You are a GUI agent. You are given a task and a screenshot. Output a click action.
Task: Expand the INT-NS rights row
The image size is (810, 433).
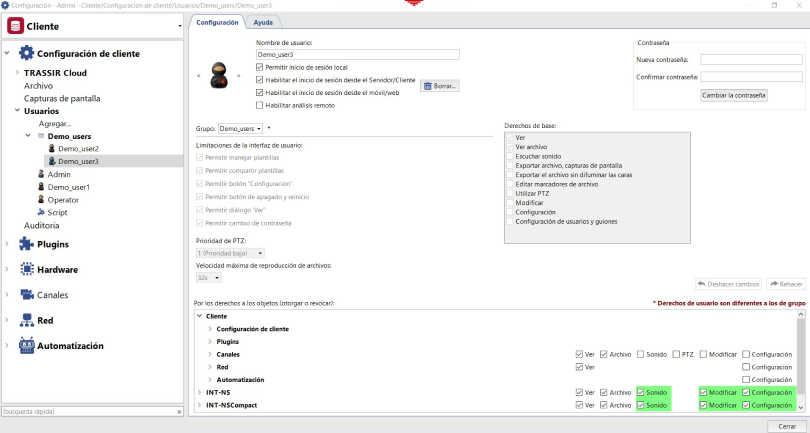point(198,392)
